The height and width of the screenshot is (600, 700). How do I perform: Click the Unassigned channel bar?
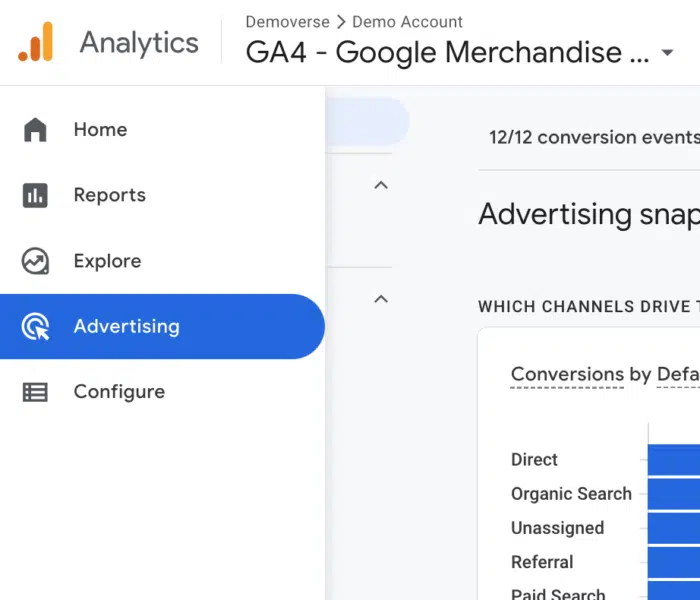(x=673, y=528)
